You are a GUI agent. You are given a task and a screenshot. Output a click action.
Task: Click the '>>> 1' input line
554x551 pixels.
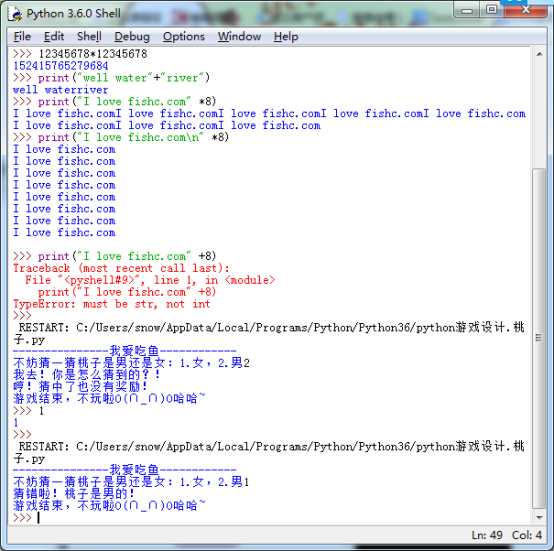(x=28, y=411)
